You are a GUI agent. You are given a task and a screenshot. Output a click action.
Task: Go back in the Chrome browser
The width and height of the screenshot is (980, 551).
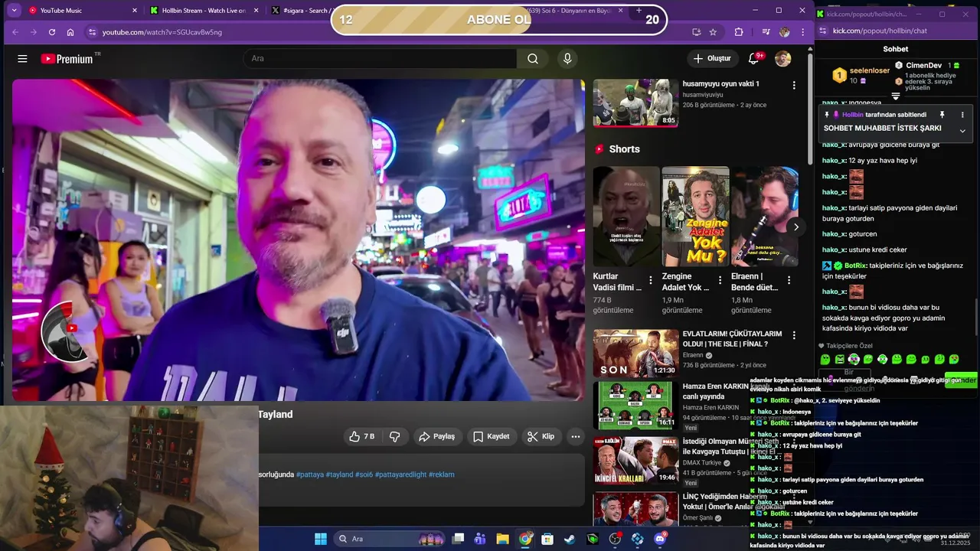[x=15, y=32]
